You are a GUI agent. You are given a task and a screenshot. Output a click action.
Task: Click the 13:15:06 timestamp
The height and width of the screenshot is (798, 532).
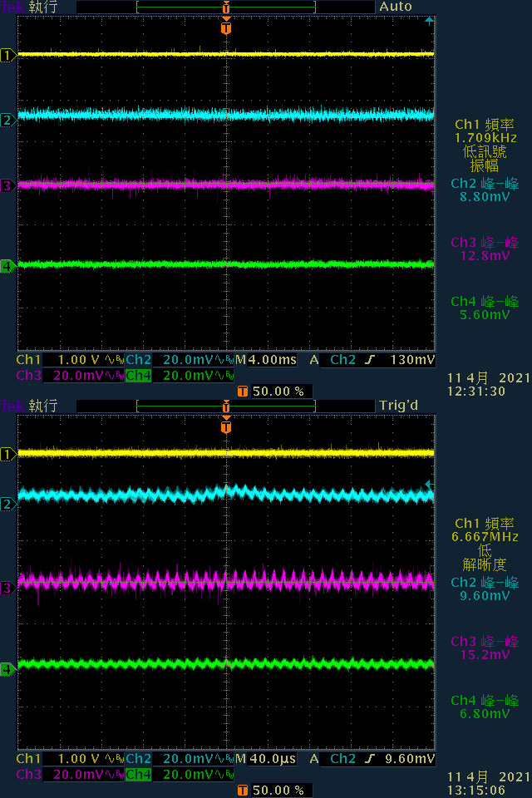476,791
